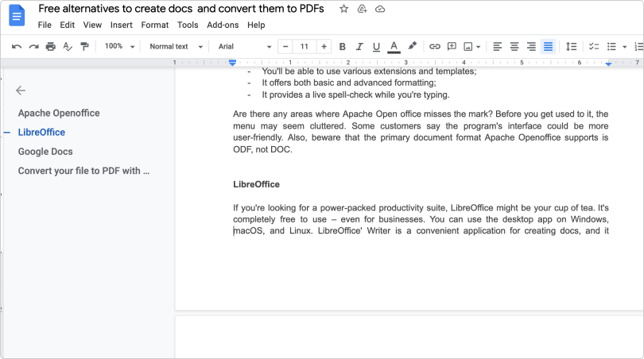Undo the last action
The width and height of the screenshot is (644, 359).
(17, 47)
